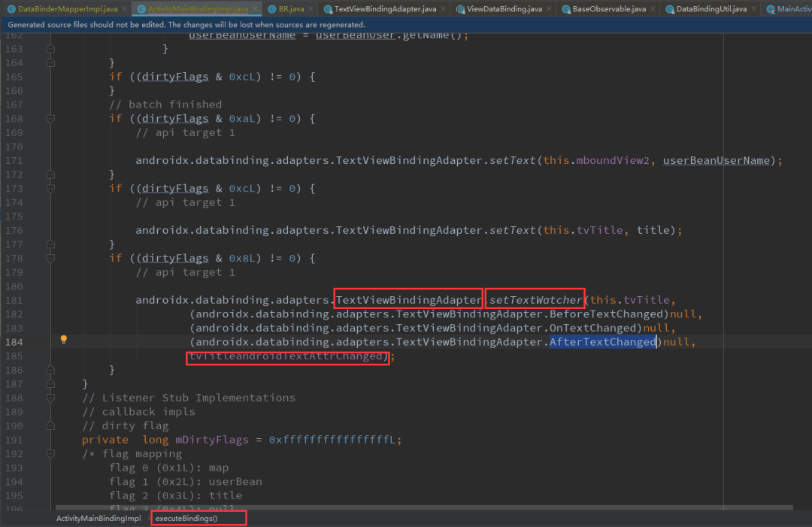Click line number 191 in the gutter
This screenshot has width=812, height=527.
(14, 440)
